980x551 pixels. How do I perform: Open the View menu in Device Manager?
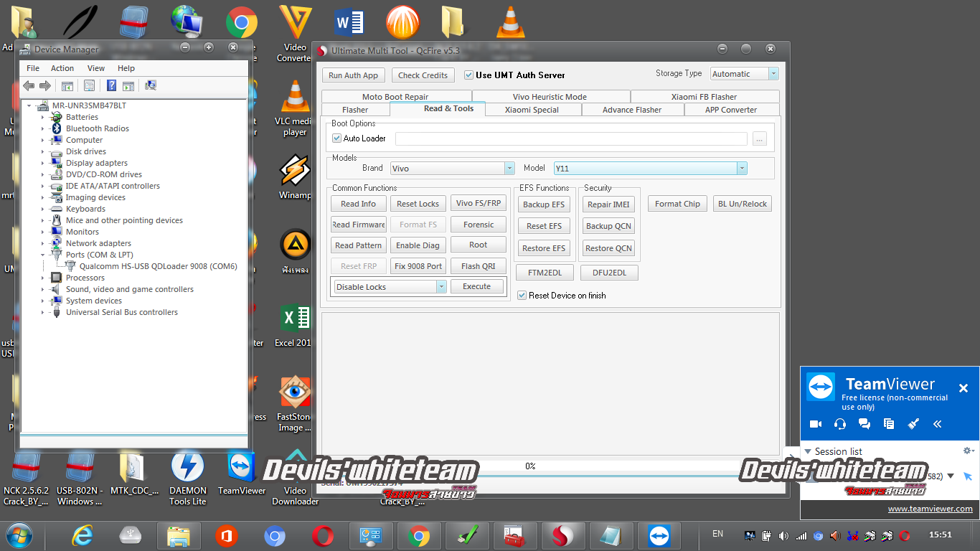96,68
